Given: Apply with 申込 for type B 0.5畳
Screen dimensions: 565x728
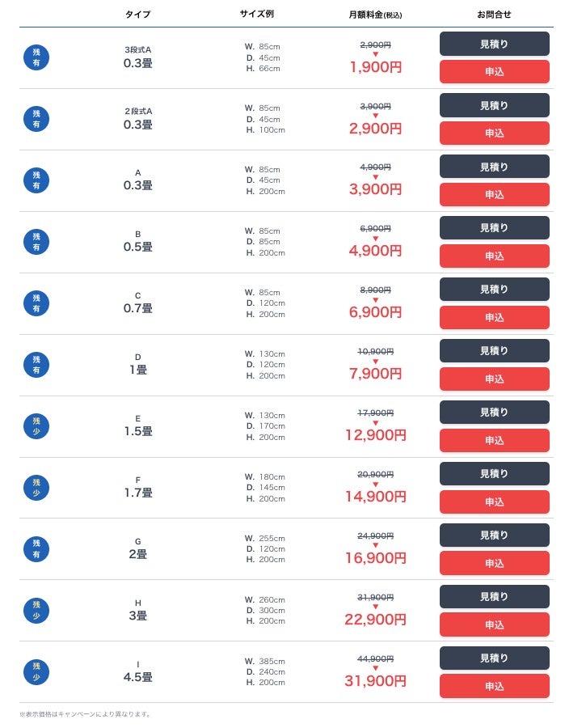Looking at the screenshot, I should pos(494,256).
